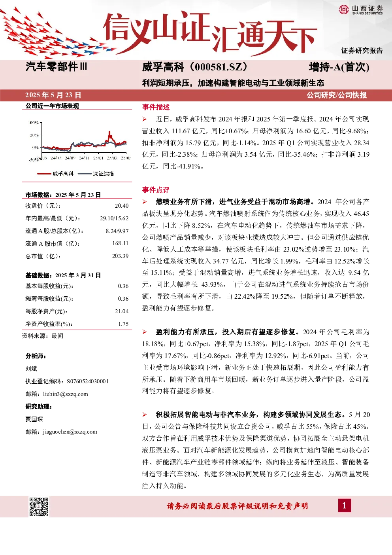Screen dimensions: 392x555
Task: Click the page number 1 box
Action: pos(344,505)
